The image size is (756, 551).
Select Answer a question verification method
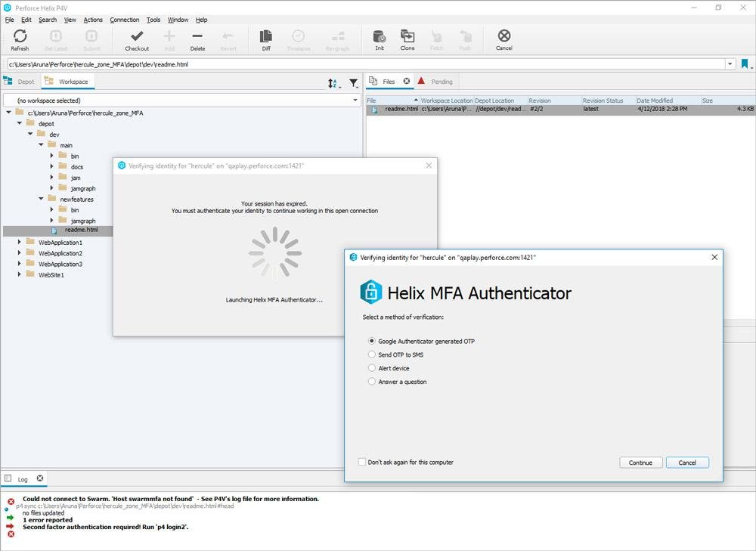(x=371, y=381)
